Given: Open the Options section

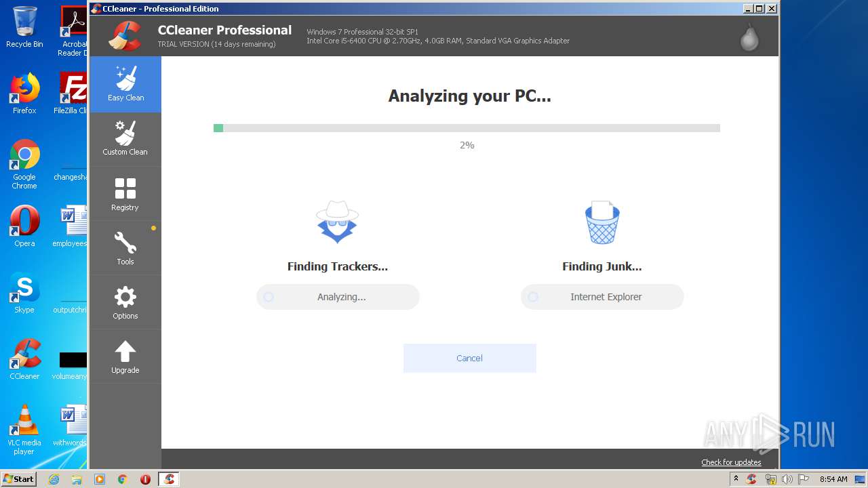Looking at the screenshot, I should (x=125, y=302).
